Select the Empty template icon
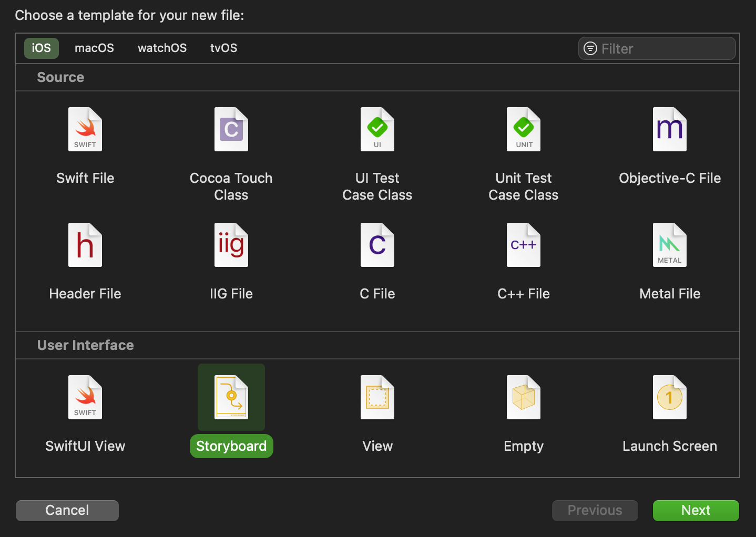Viewport: 756px width, 537px height. (x=524, y=397)
